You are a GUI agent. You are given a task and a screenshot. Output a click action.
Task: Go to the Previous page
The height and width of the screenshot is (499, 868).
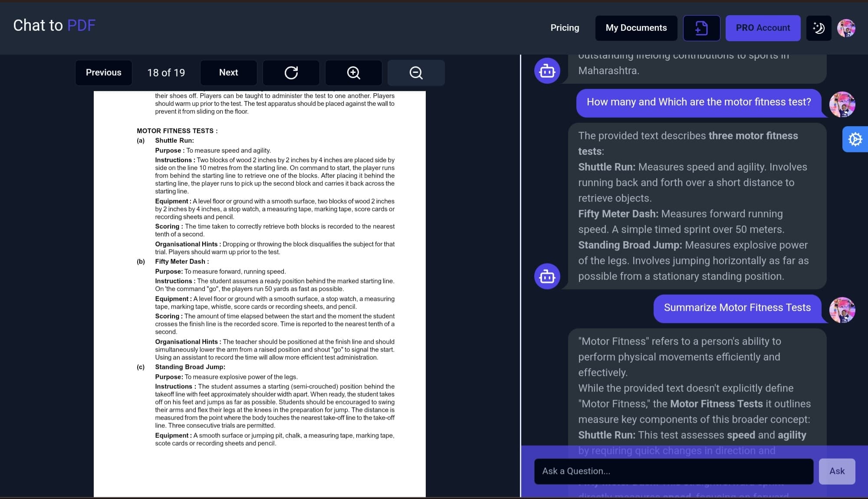[103, 72]
